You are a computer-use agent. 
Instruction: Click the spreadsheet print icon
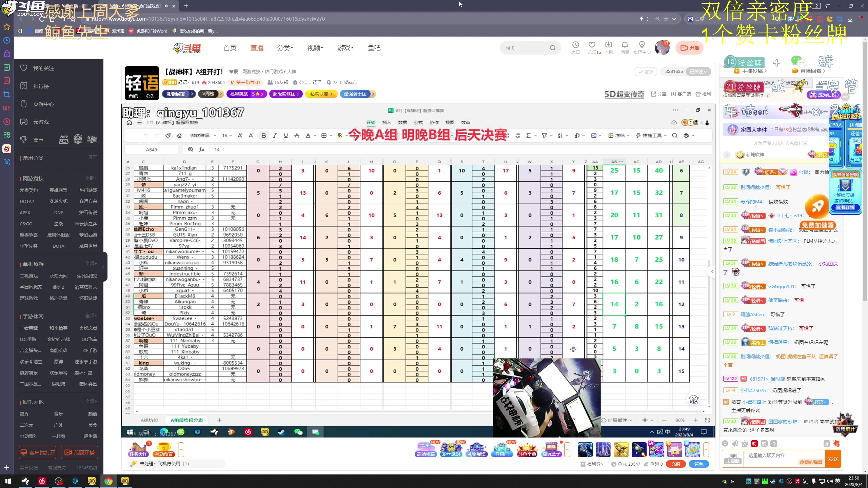point(686,136)
